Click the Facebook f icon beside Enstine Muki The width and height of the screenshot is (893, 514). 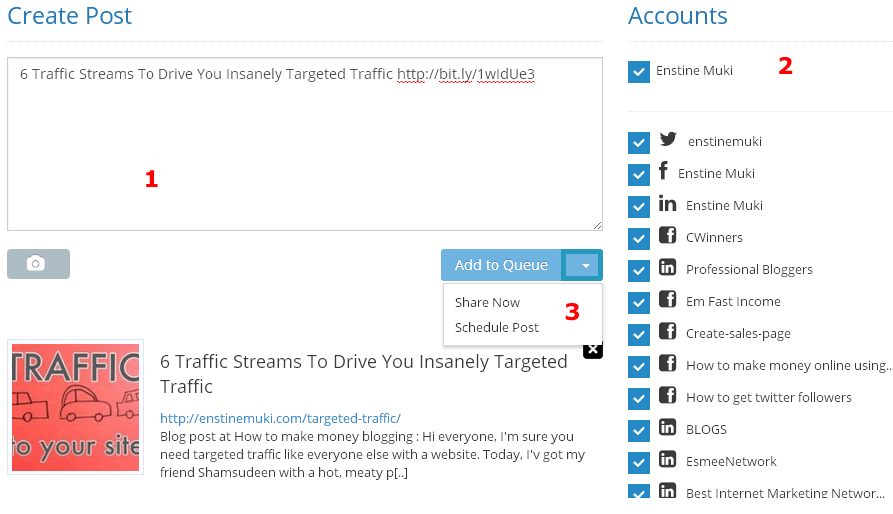point(663,170)
